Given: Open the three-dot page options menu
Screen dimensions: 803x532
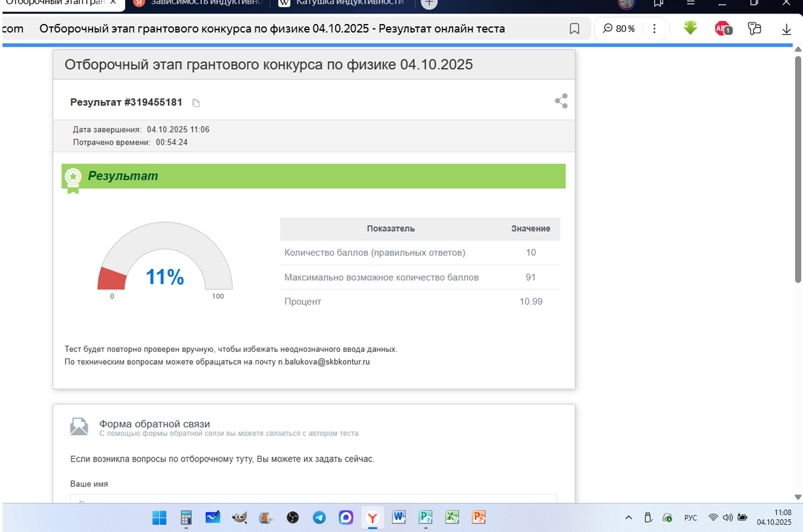Looking at the screenshot, I should (654, 29).
